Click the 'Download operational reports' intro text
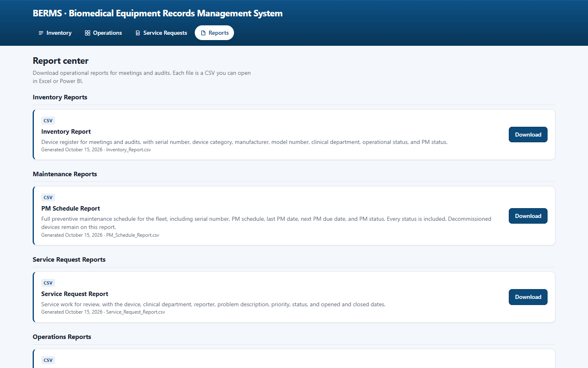The height and width of the screenshot is (368, 588). point(142,77)
